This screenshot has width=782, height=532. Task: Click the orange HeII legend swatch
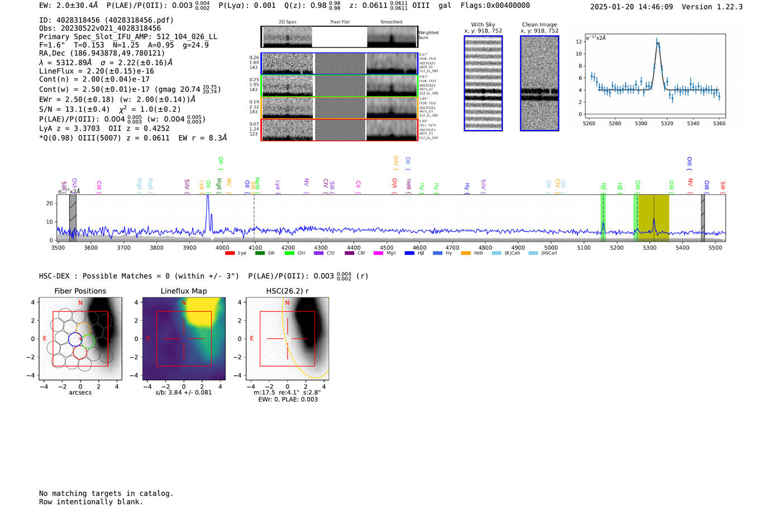(x=466, y=253)
